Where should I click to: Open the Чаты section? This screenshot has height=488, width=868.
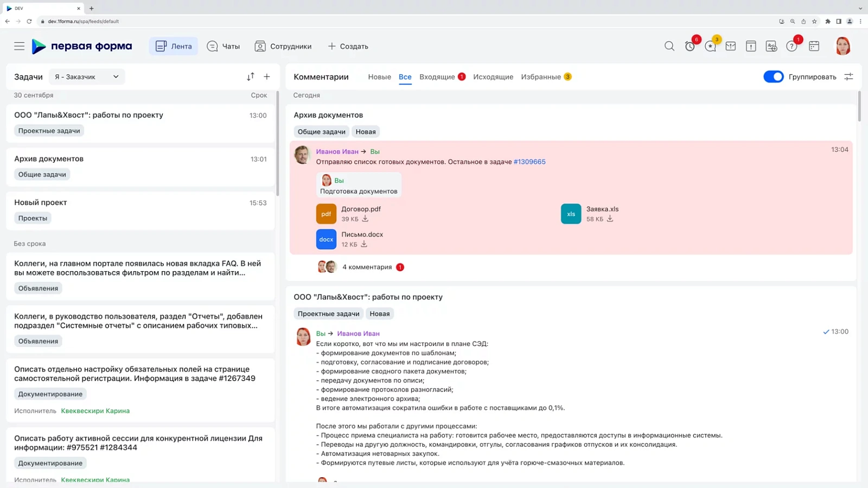tap(223, 46)
